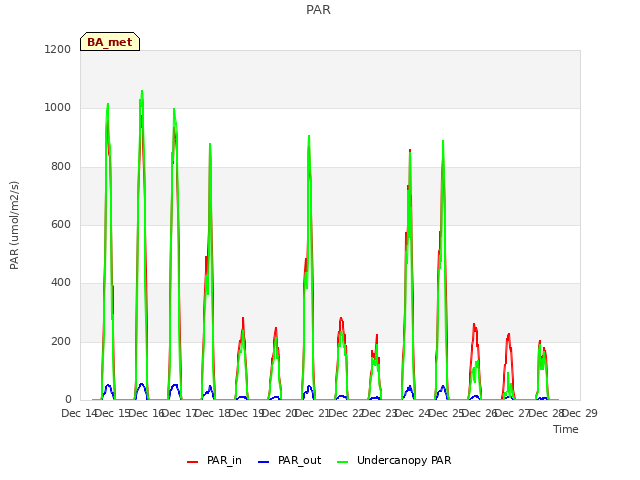The image size is (640, 480).
Task: Click the blue PAR_out legend swatch
Action: pyautogui.click(x=263, y=462)
